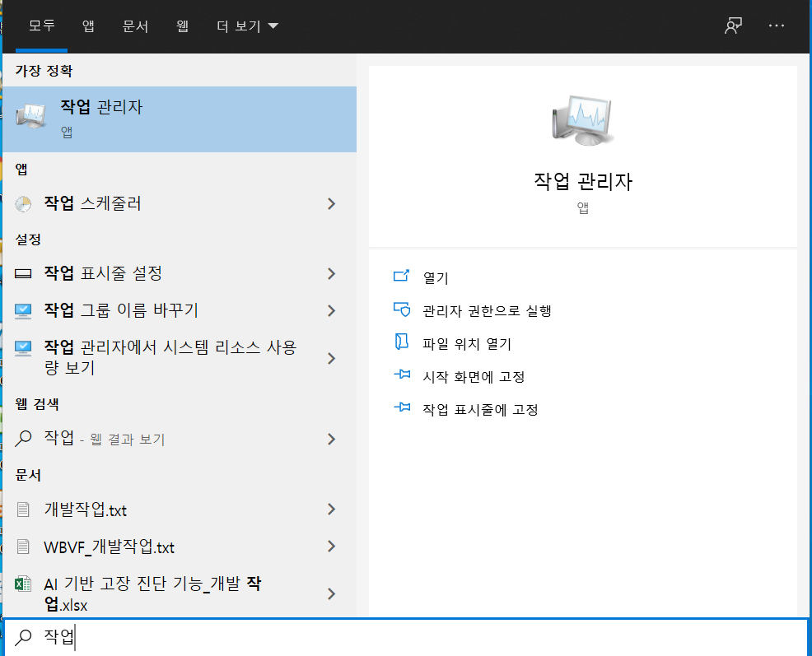The width and height of the screenshot is (812, 656).
Task: Click the 작업 관리자 title in preview pane
Action: pos(583,182)
